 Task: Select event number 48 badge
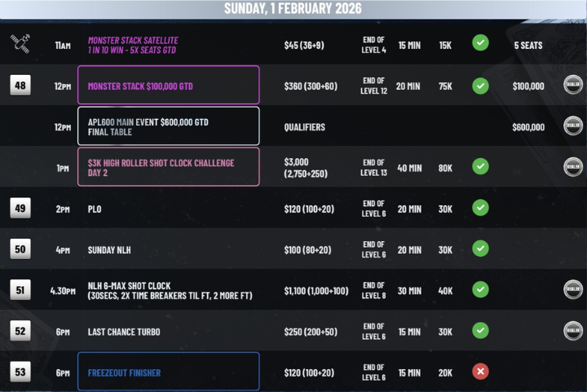tap(20, 85)
